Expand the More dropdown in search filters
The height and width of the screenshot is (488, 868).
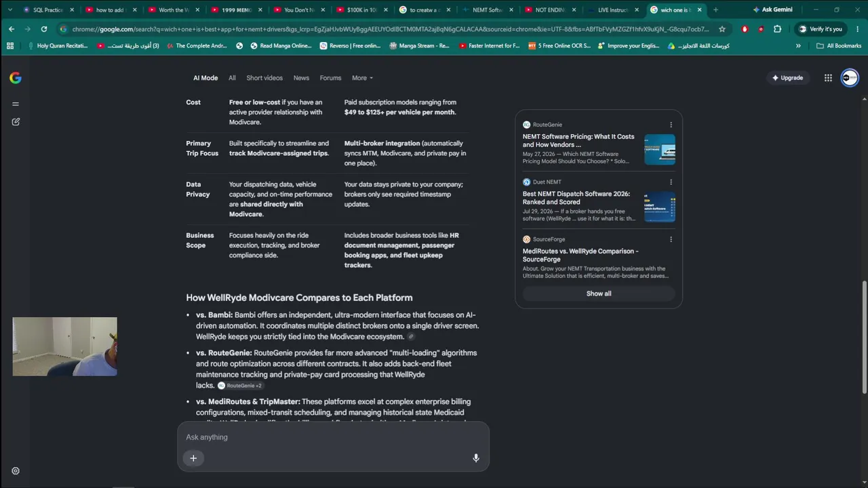[363, 78]
